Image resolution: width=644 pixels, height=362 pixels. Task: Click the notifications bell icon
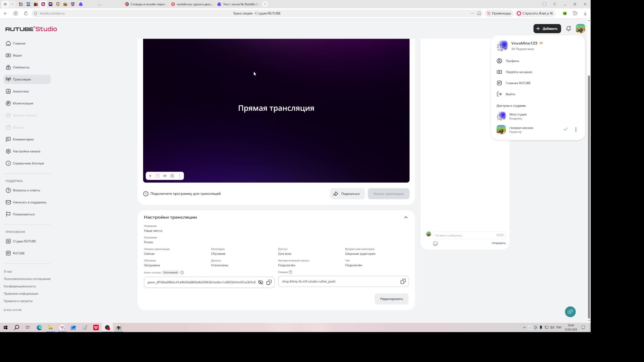pos(568,29)
